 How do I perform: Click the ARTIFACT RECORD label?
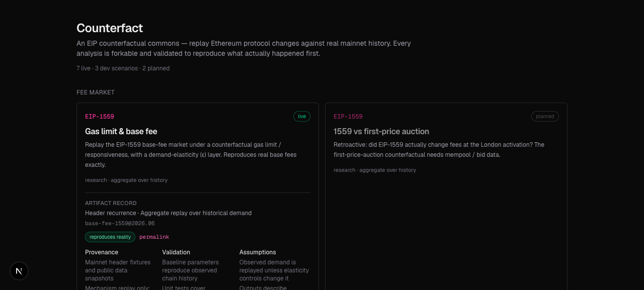(x=111, y=203)
